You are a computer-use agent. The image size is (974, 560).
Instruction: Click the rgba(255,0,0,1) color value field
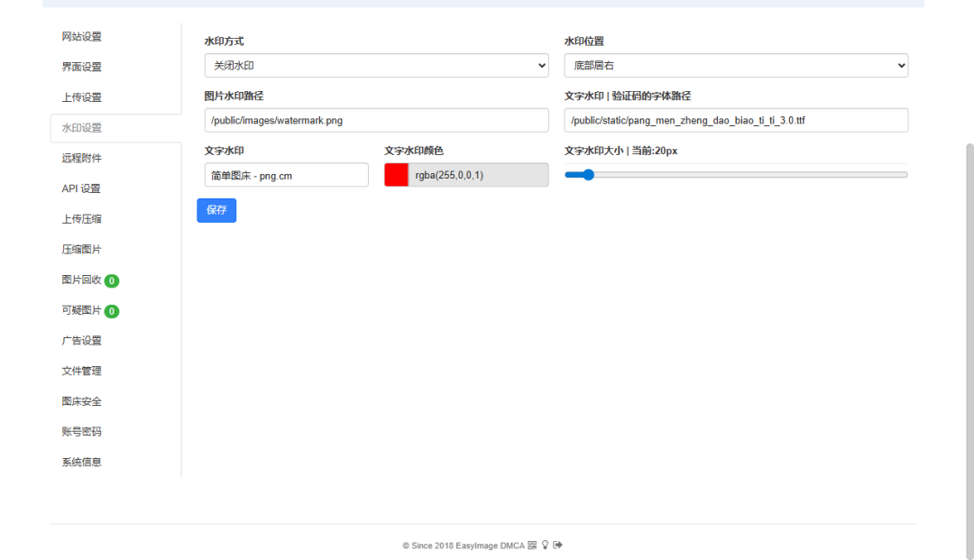[x=478, y=175]
